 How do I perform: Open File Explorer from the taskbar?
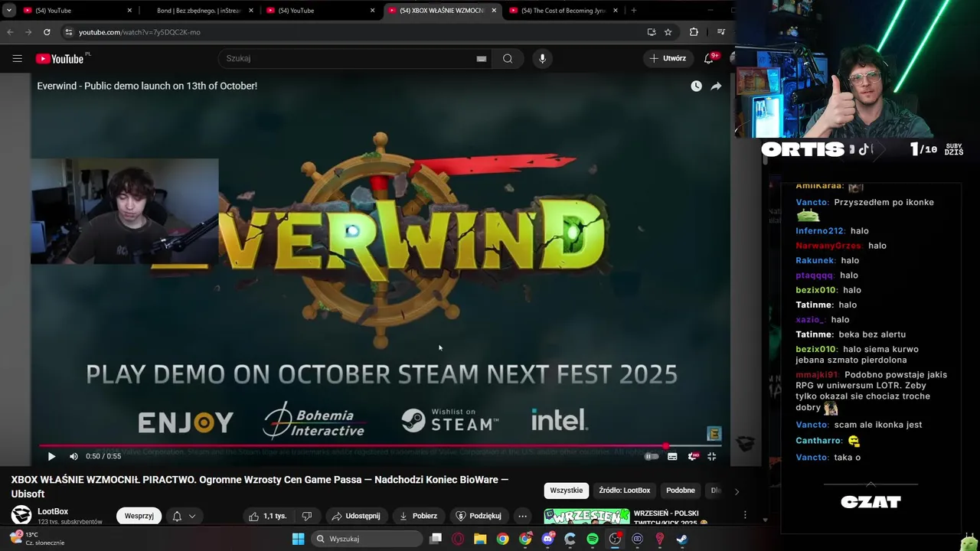coord(480,539)
